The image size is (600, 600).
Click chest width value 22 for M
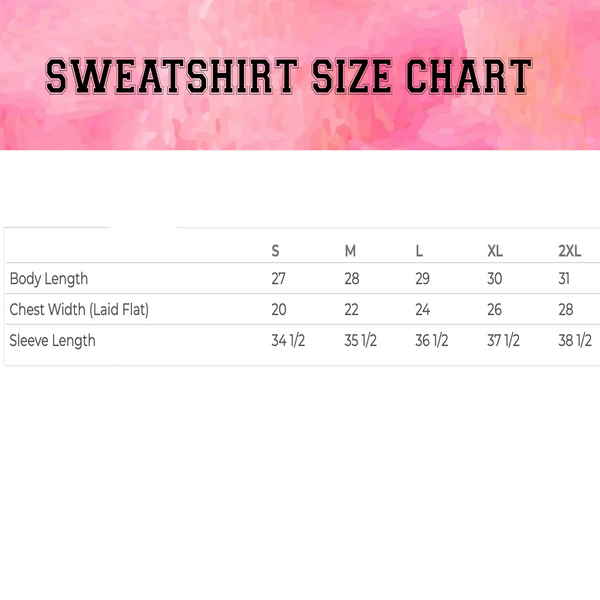click(351, 310)
